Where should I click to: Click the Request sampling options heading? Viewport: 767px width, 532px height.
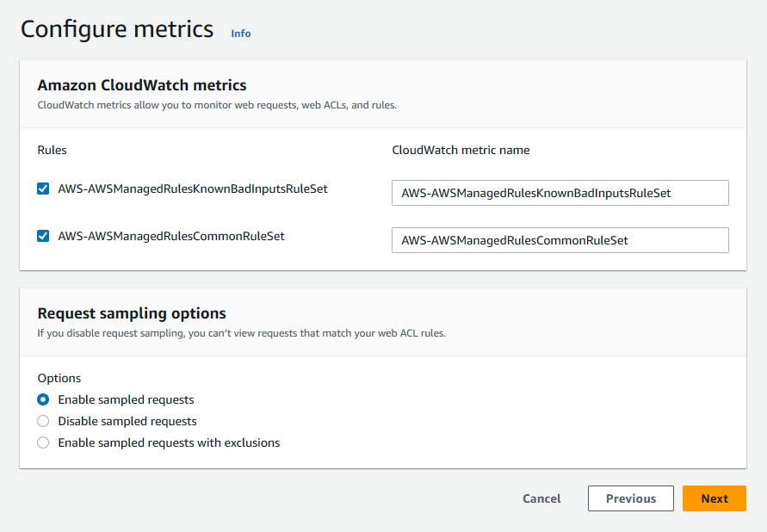(x=132, y=313)
